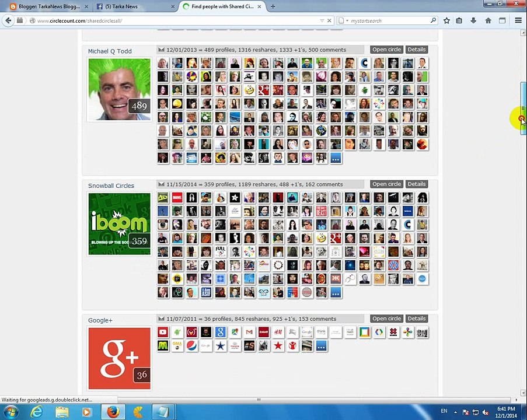
Task: Show more profiles in Google+ circle
Action: (322, 346)
